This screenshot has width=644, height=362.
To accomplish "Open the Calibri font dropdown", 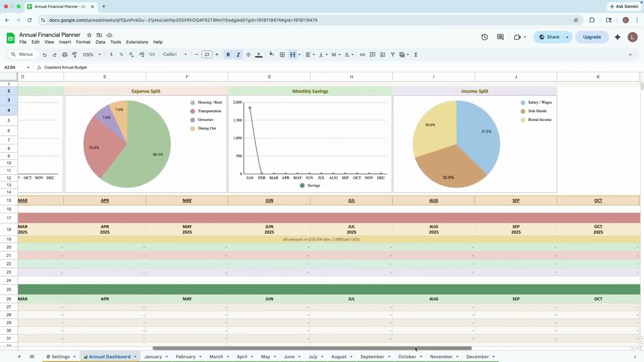I will click(x=175, y=55).
